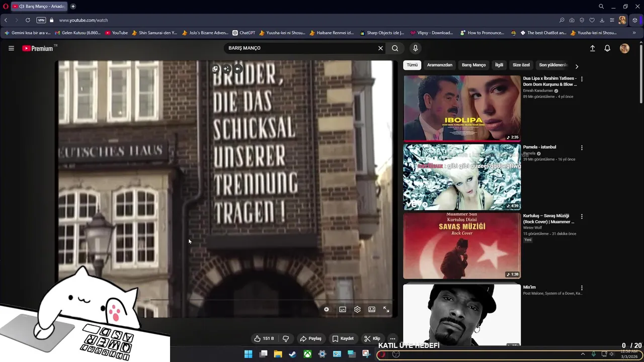Click the video progress bar
Image resolution: width=644 pixels, height=362 pixels.
pos(226,300)
